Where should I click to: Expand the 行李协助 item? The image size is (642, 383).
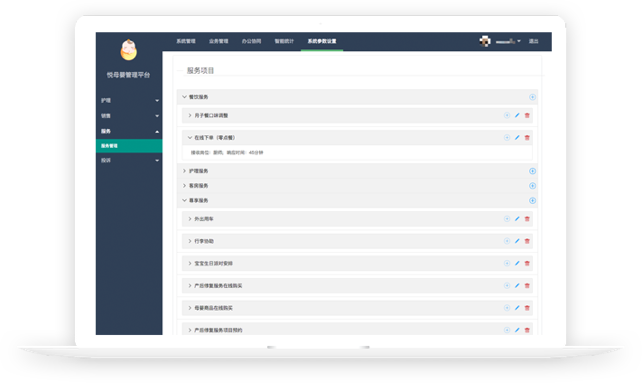190,241
